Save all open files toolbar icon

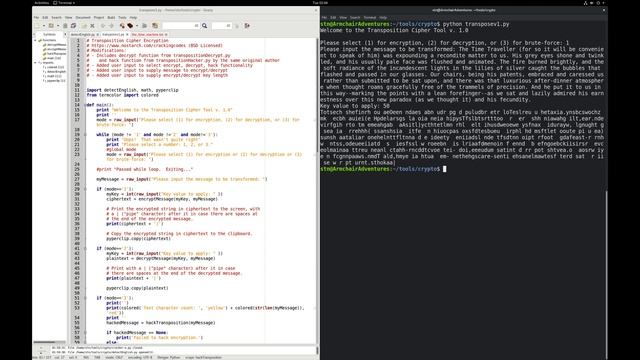(x=73, y=26)
